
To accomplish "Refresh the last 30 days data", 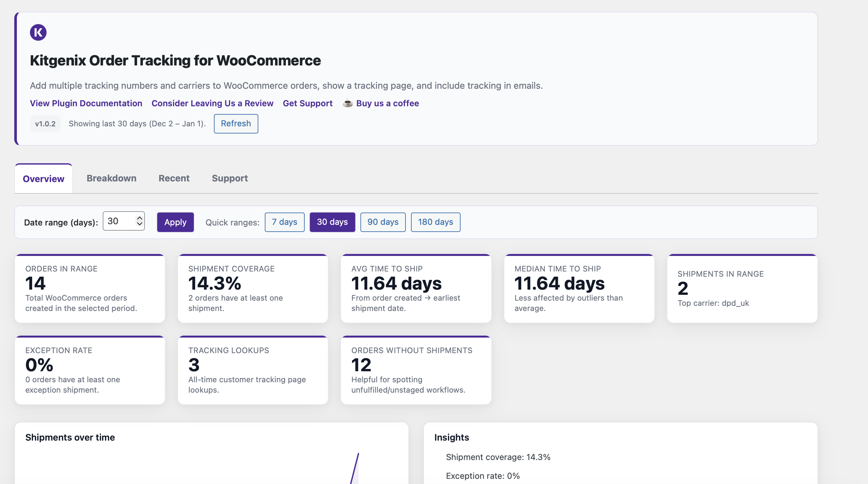I will tap(236, 124).
